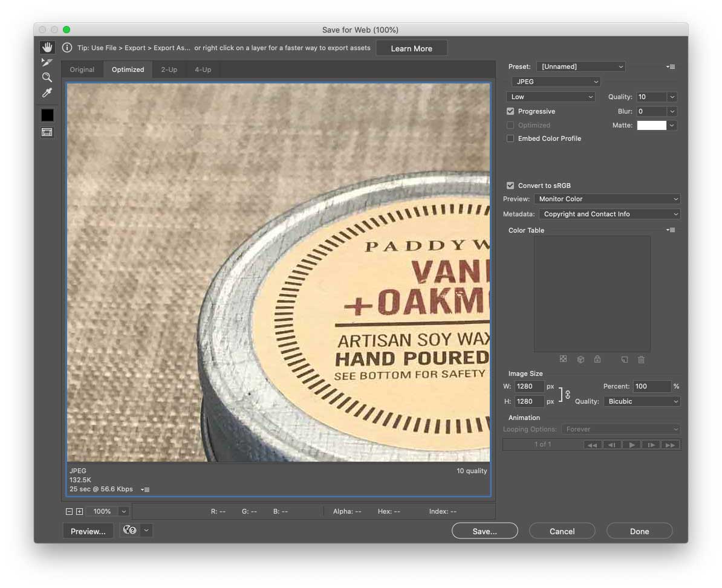Open the Metadata dropdown
Image resolution: width=722 pixels, height=588 pixels.
610,214
